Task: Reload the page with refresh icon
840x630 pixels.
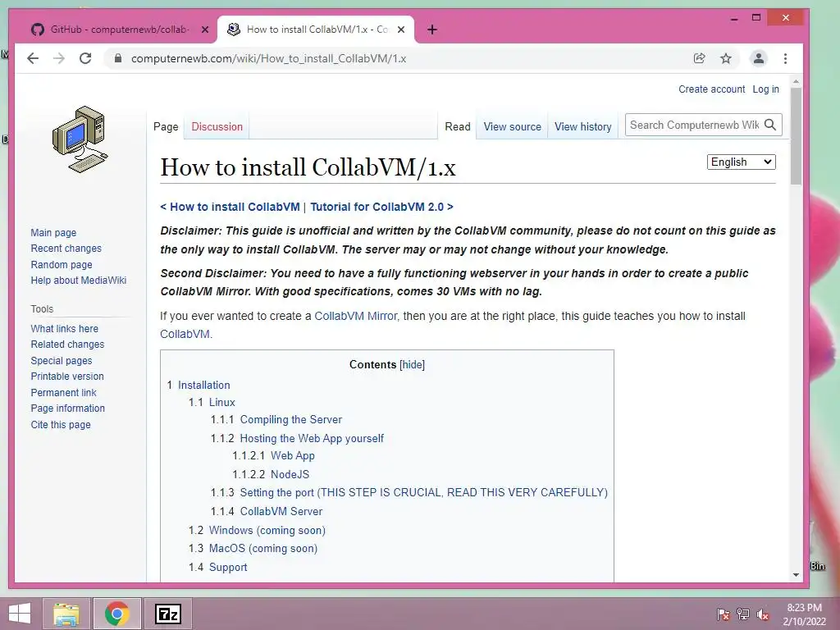Action: tap(85, 58)
